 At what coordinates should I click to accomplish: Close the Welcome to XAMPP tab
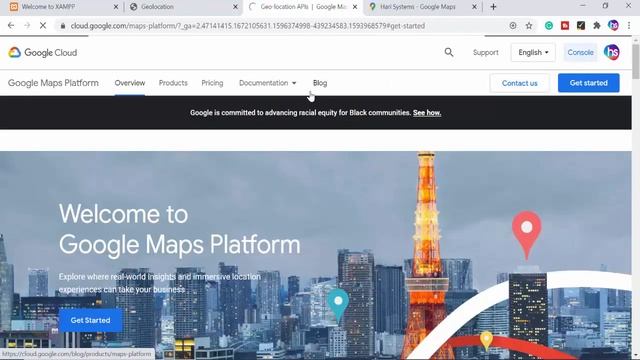(x=116, y=7)
